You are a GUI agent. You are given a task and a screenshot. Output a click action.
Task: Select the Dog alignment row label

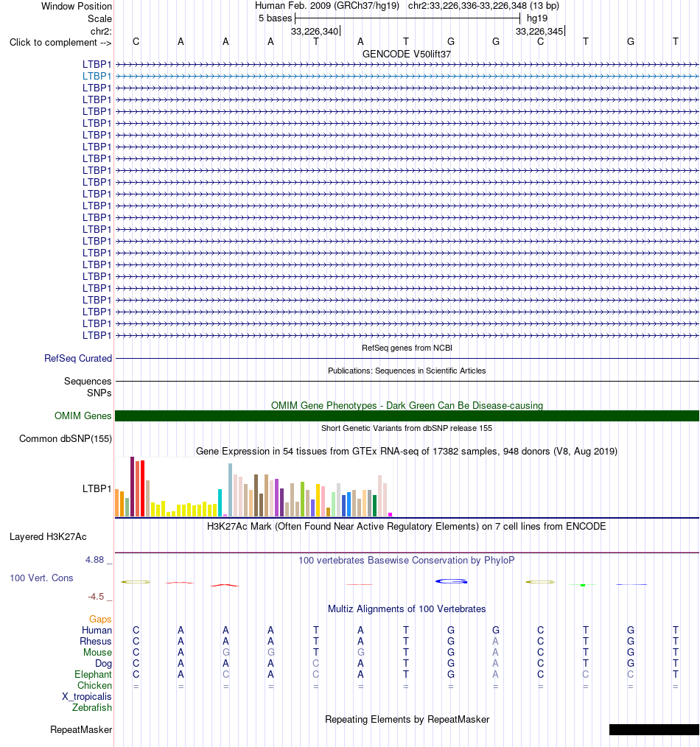click(103, 664)
